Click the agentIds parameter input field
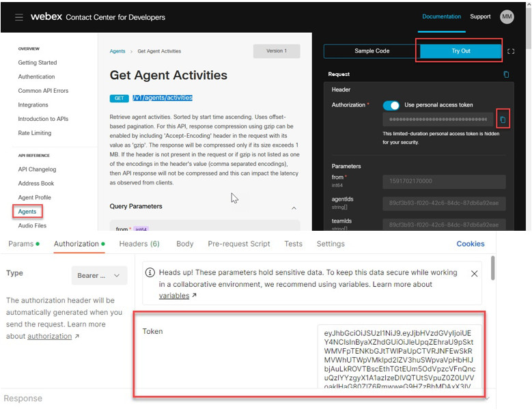The height and width of the screenshot is (411, 532). [444, 203]
